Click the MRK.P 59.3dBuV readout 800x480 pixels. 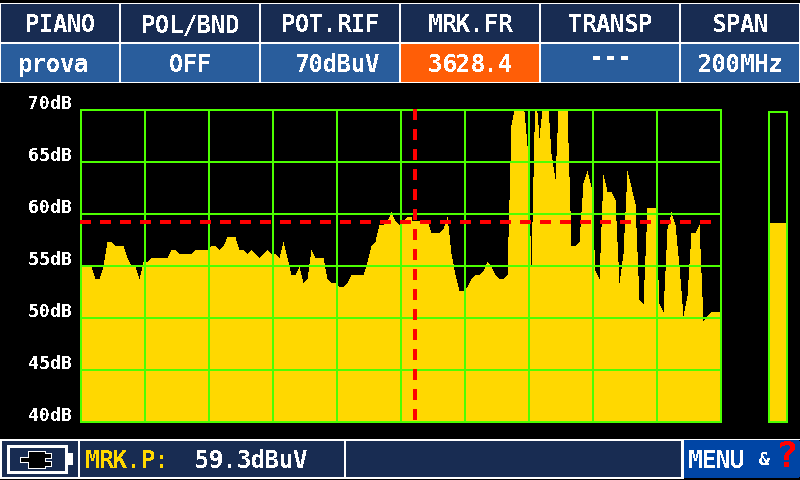tap(212, 460)
